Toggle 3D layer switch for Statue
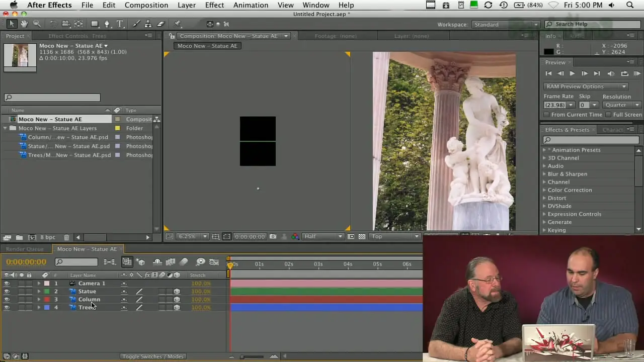Viewport: 644px width, 362px height. pos(177,291)
